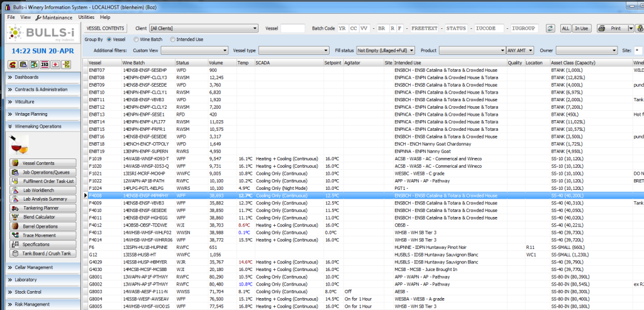Expand the Cellar Management section
The image size is (644, 310).
pyautogui.click(x=43, y=267)
